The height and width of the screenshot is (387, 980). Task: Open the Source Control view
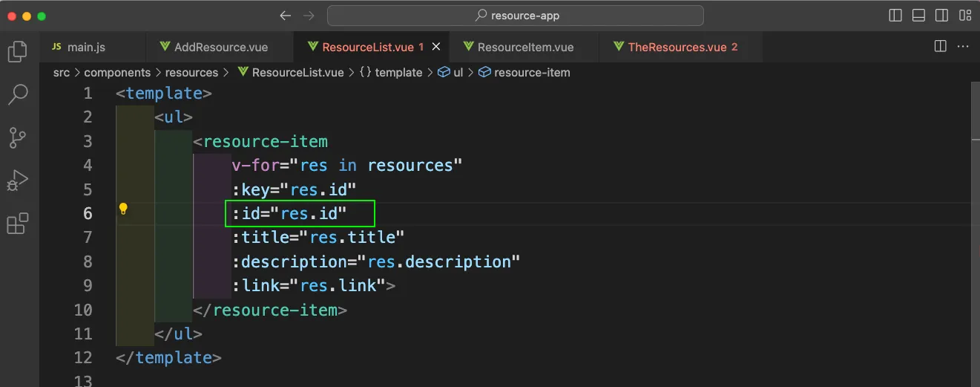tap(17, 137)
